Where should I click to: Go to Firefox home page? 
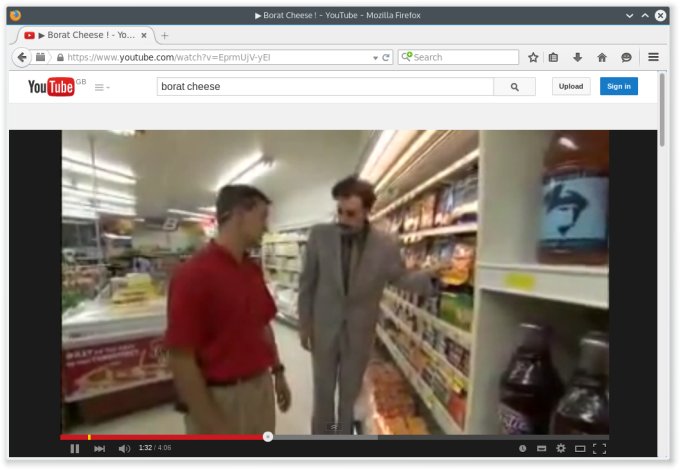602,57
